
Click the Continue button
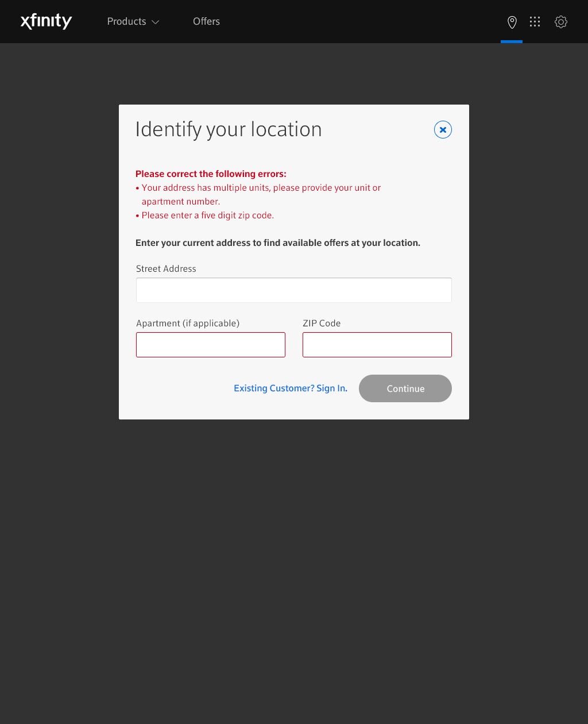405,388
